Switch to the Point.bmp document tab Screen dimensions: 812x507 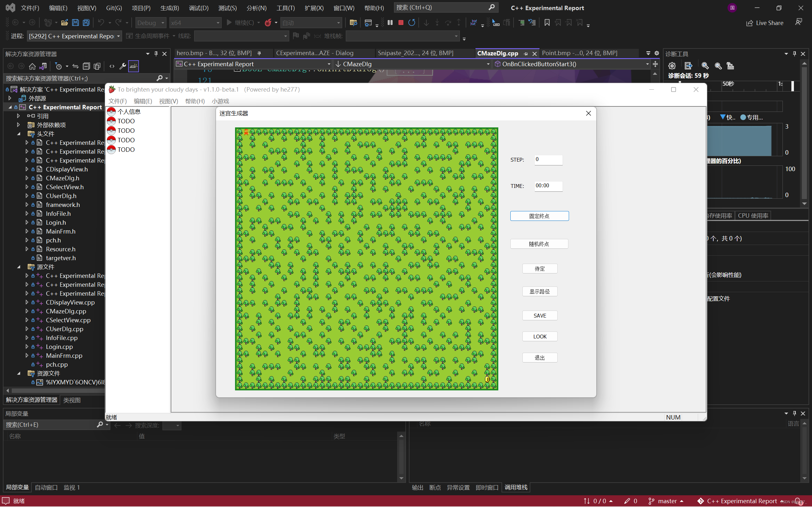[x=580, y=53]
